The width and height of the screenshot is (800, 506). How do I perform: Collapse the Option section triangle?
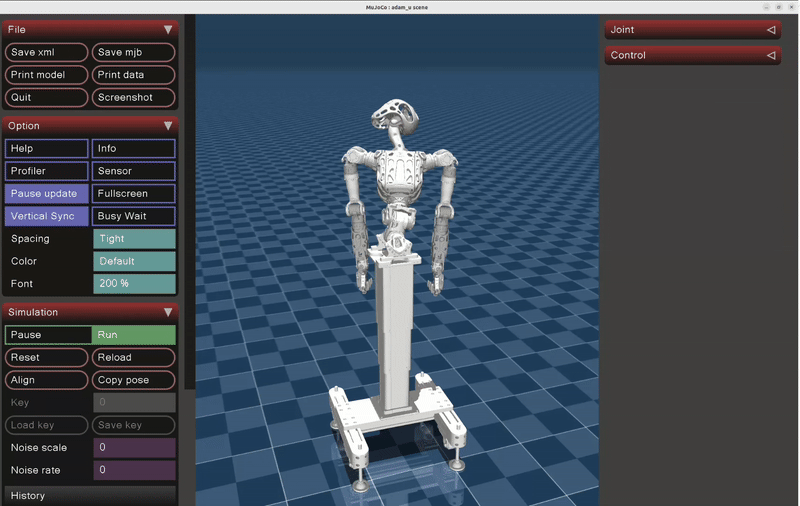[x=168, y=126]
